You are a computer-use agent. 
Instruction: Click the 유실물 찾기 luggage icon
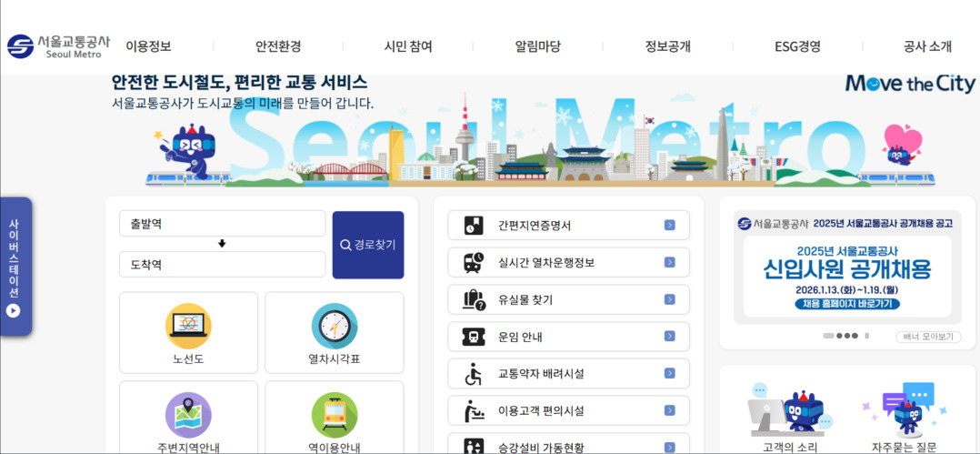pos(473,299)
